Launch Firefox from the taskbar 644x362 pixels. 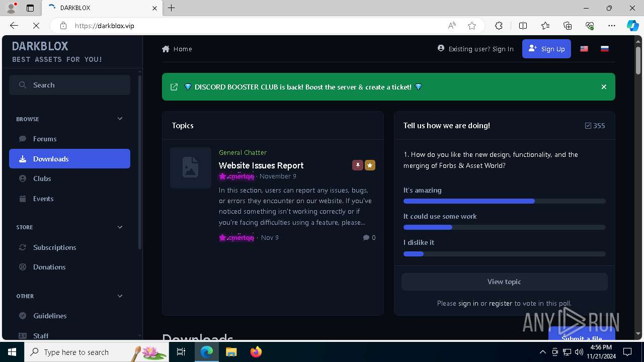click(256, 352)
